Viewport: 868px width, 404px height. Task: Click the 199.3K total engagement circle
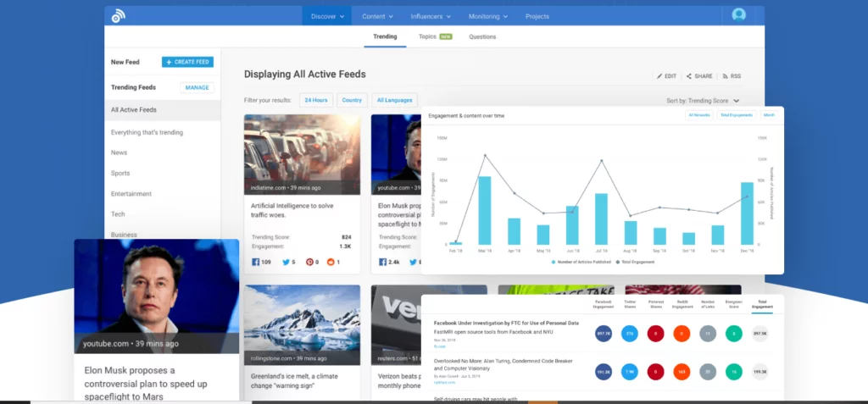[x=760, y=371]
